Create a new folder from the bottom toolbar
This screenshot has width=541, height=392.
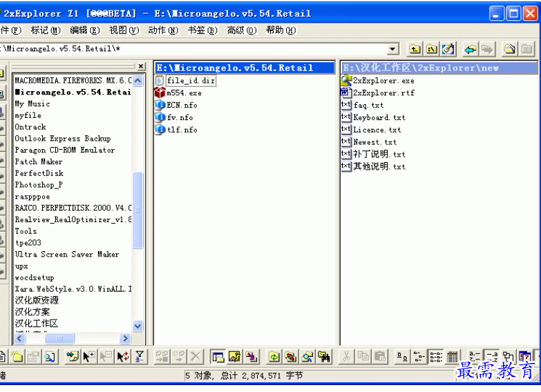pyautogui.click(x=17, y=357)
